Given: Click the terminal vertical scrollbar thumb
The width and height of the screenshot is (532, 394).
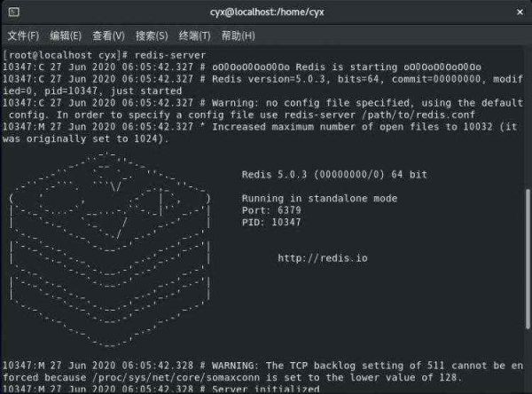Looking at the screenshot, I should point(528,259).
